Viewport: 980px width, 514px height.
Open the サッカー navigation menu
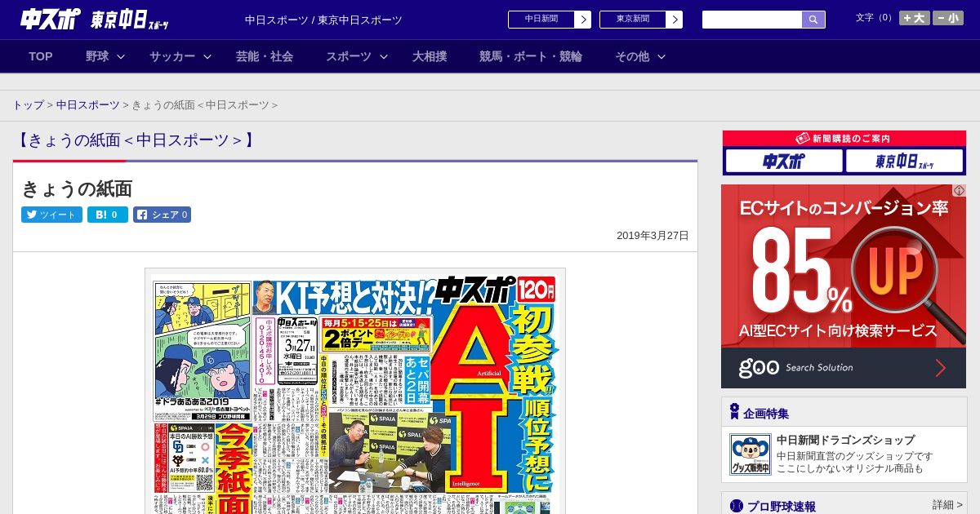coord(172,56)
